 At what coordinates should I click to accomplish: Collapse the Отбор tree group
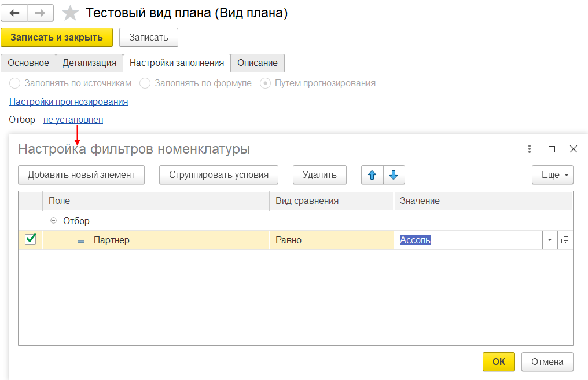(x=54, y=221)
